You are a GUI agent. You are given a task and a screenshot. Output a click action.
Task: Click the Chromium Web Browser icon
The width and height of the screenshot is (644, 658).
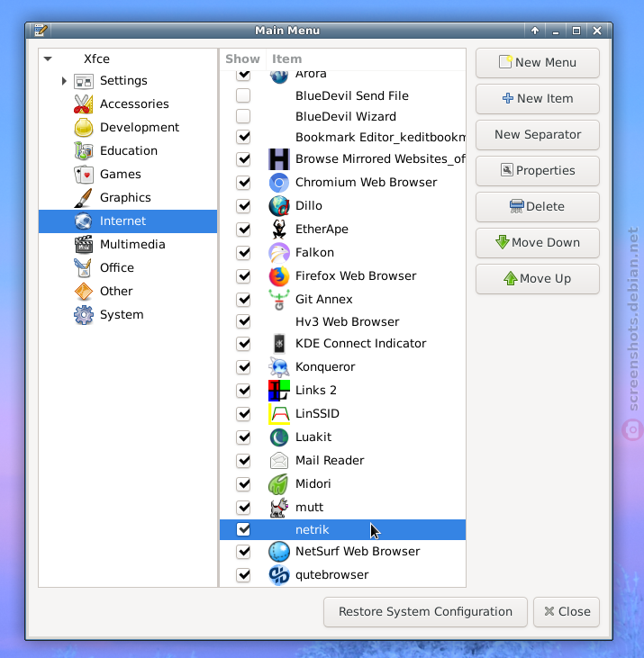279,183
